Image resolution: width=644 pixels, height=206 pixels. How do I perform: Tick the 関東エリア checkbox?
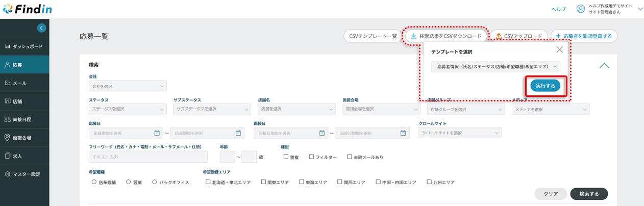[263, 182]
